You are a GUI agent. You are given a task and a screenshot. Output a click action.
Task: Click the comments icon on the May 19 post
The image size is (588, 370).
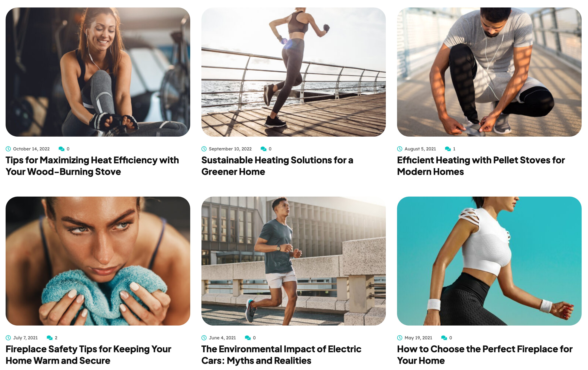[x=444, y=337]
